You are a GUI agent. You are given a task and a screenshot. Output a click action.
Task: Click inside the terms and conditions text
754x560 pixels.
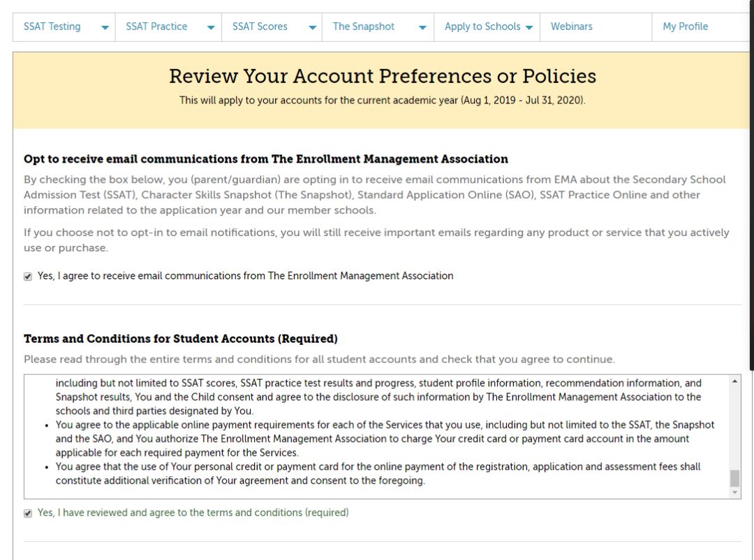pos(377,439)
